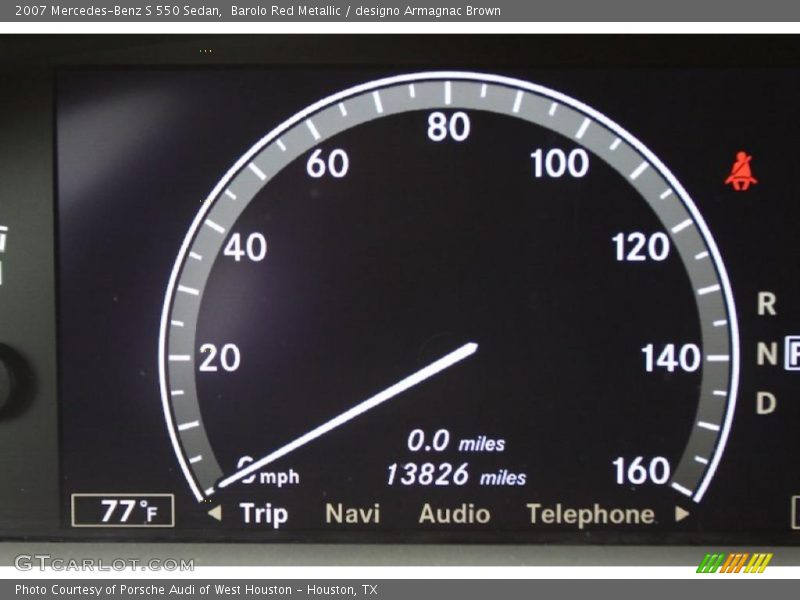800x600 pixels.
Task: Click the Photo Courtesy of Porsche Audi caption
Action: pyautogui.click(x=196, y=590)
